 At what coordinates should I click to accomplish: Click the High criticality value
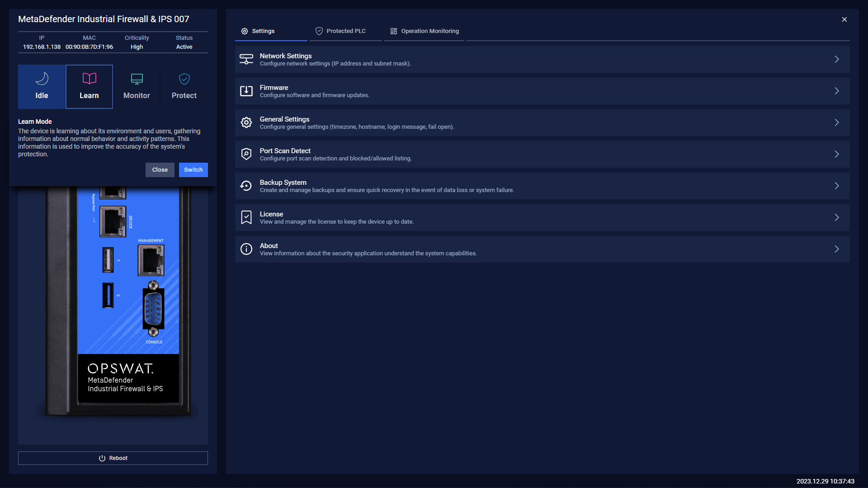point(137,47)
